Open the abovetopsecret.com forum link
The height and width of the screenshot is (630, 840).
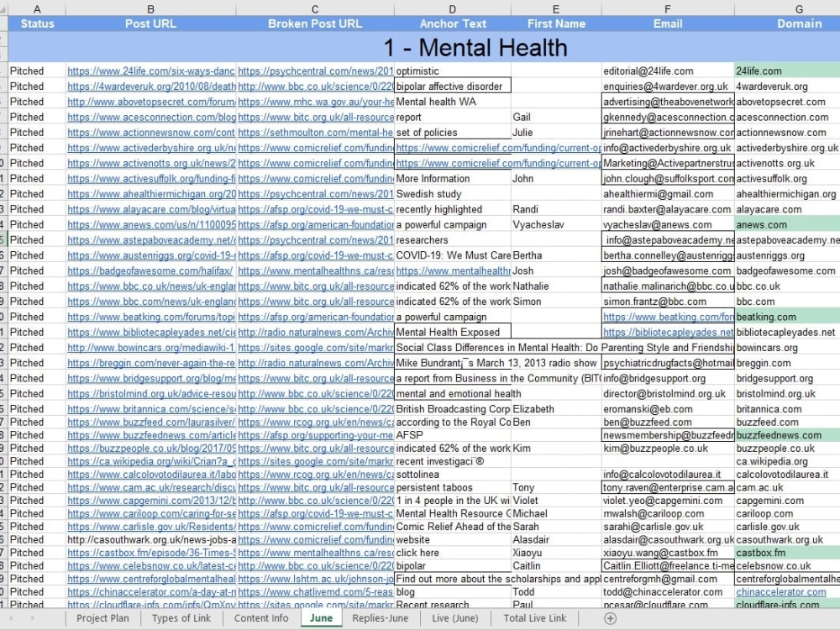(150, 102)
